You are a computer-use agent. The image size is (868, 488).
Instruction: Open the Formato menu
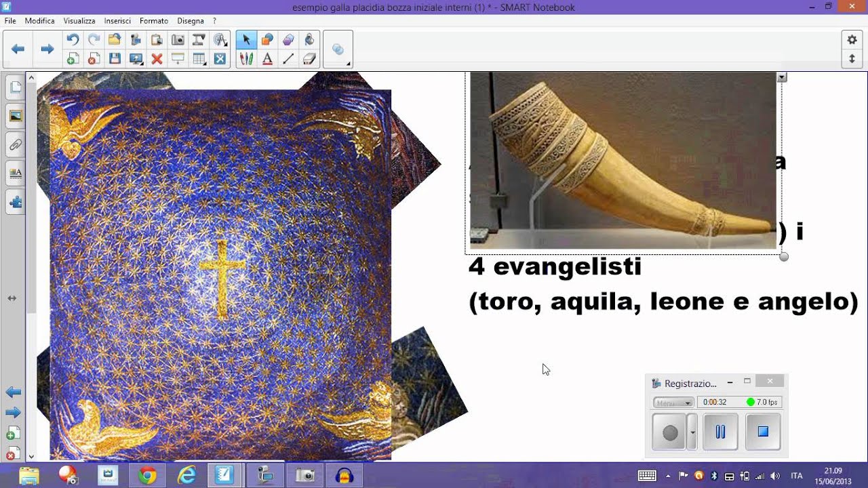[x=154, y=21]
